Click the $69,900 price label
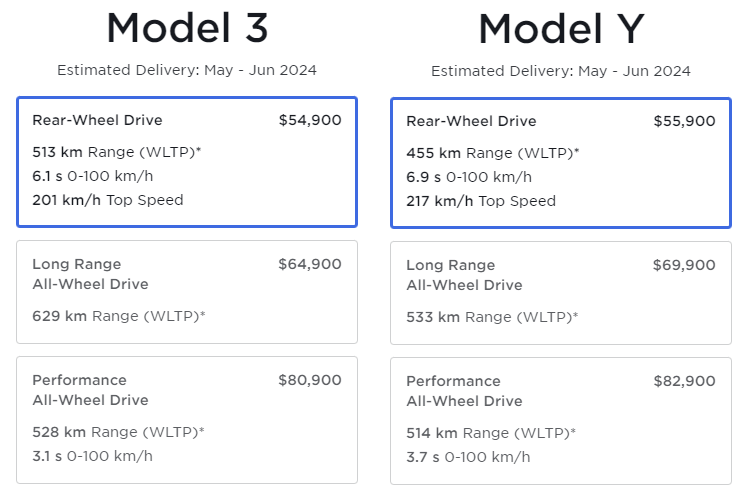 [x=684, y=265]
